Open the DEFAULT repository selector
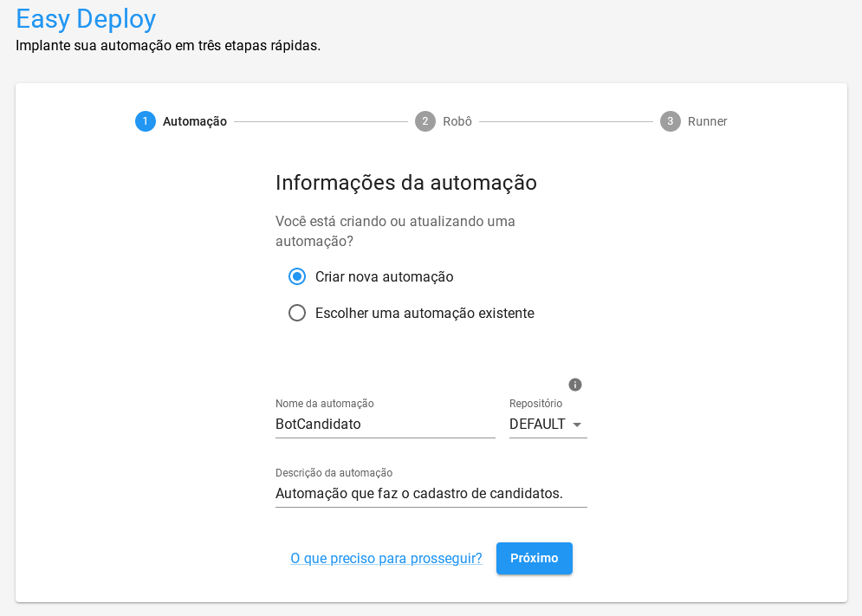Viewport: 862px width, 616px height. point(537,425)
